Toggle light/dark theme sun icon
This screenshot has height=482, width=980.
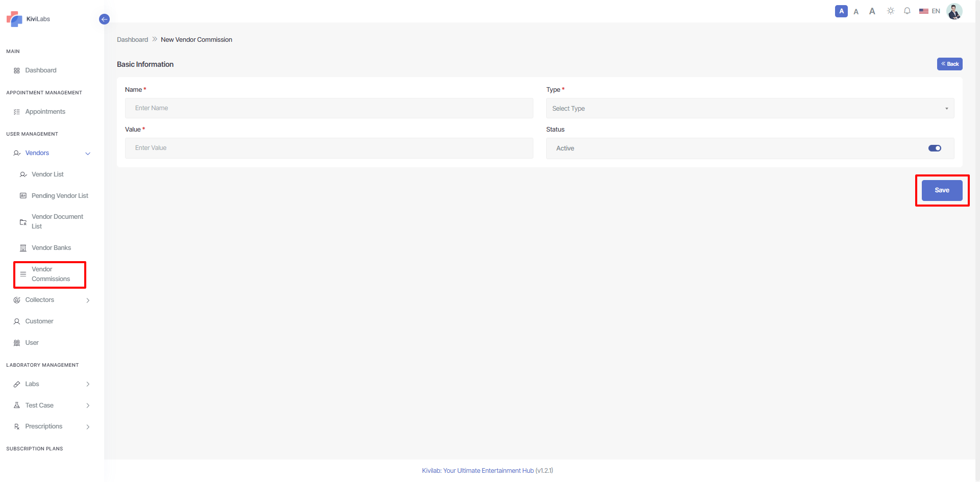click(891, 11)
